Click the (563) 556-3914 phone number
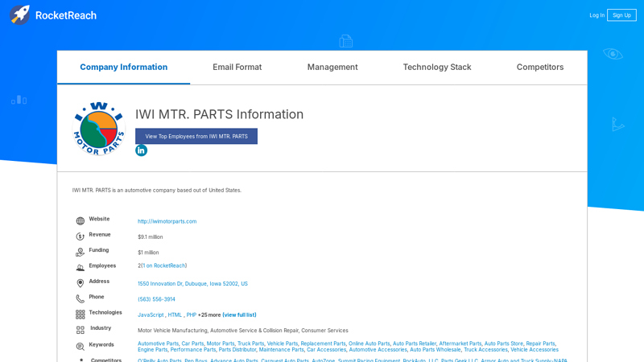 pyautogui.click(x=156, y=299)
